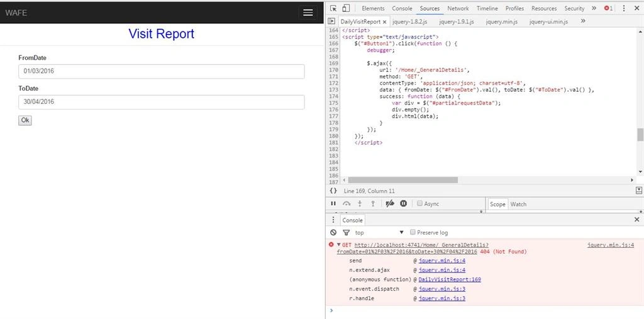
Task: Toggle device mode icon in DevTools
Action: pyautogui.click(x=346, y=8)
